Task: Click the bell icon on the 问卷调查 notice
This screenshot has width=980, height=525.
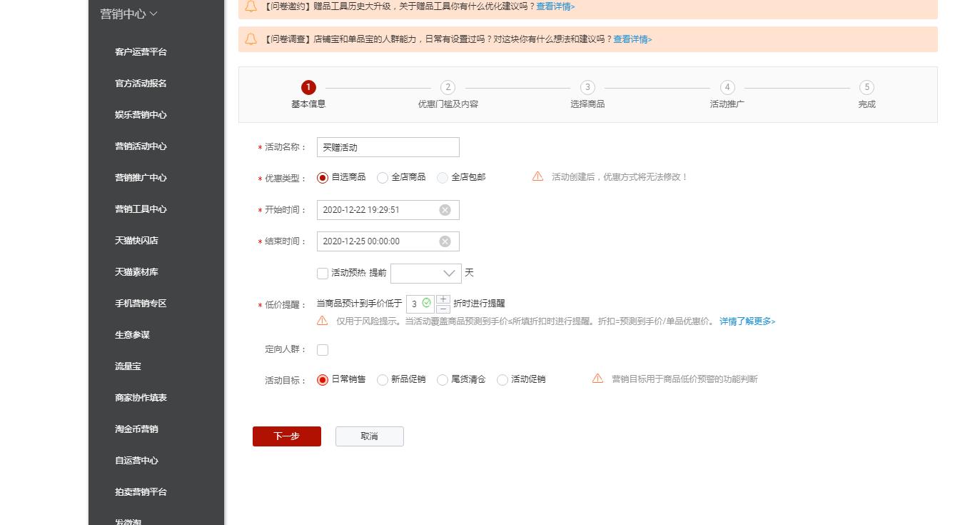Action: tap(251, 39)
